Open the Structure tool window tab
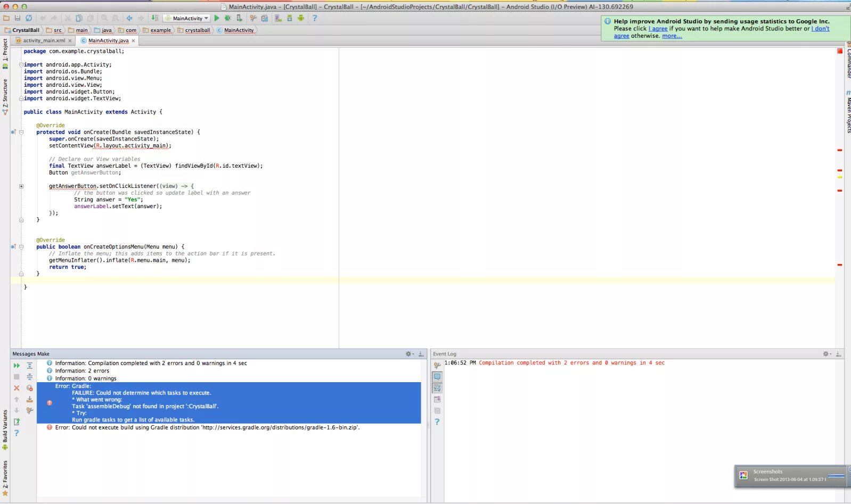Image resolution: width=851 pixels, height=504 pixels. point(5,96)
